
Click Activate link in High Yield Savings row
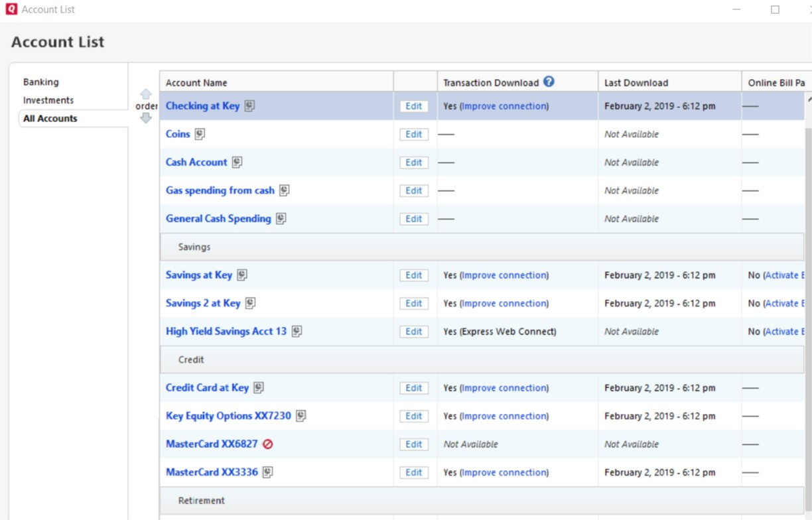(785, 332)
